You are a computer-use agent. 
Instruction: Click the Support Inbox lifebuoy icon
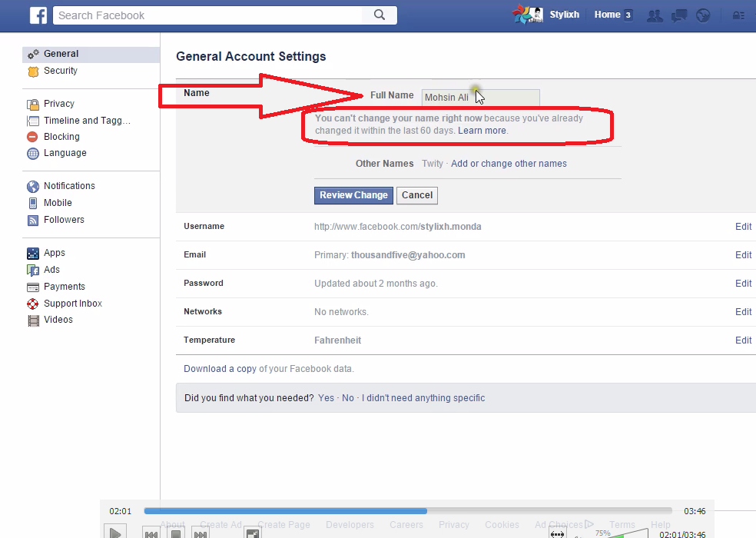pyautogui.click(x=33, y=304)
